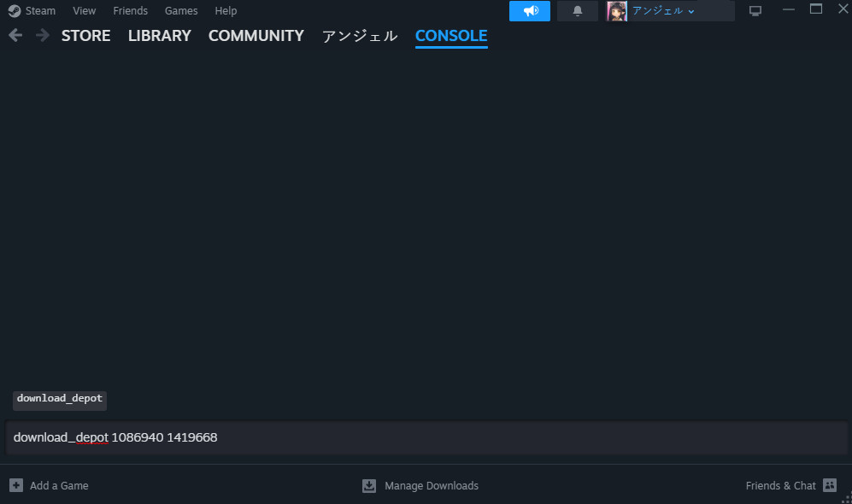Viewport: 852px width, 504px height.
Task: Click the Manage Downloads arrow icon
Action: click(x=369, y=485)
